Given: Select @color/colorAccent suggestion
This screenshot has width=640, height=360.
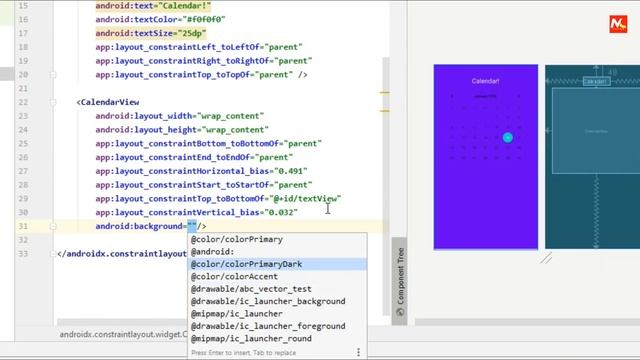Looking at the screenshot, I should pyautogui.click(x=277, y=276).
